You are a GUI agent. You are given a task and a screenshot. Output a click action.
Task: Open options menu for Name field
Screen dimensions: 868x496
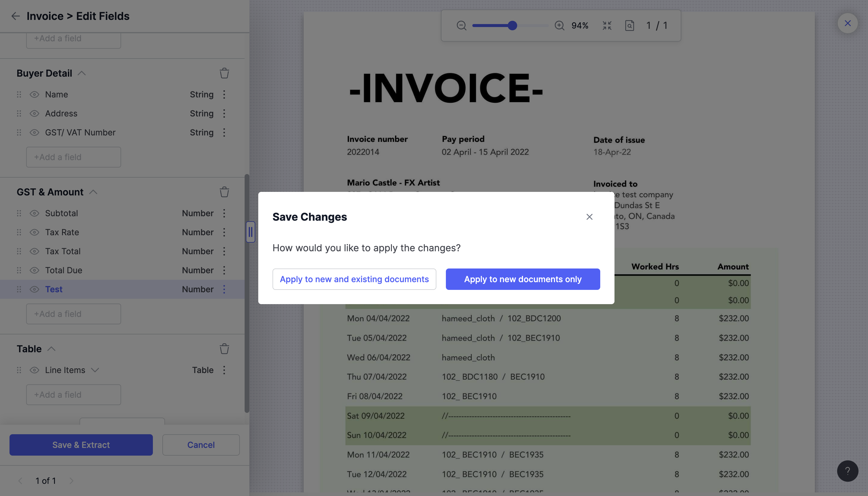click(x=224, y=94)
